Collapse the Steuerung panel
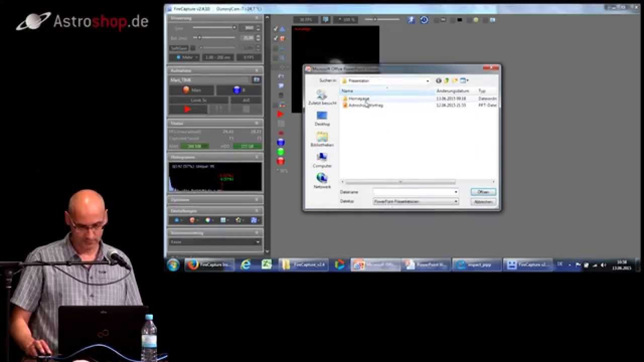This screenshot has height=362, width=644. pos(257,18)
